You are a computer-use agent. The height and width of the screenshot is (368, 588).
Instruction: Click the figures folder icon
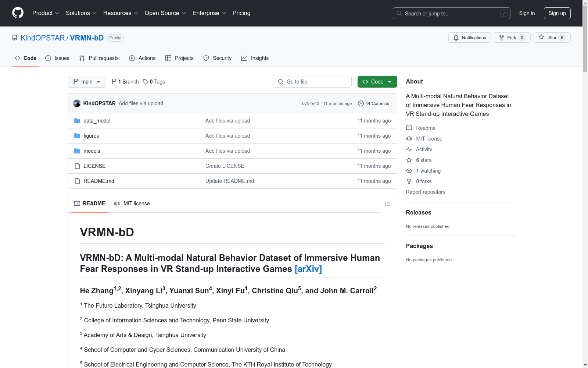tap(77, 136)
